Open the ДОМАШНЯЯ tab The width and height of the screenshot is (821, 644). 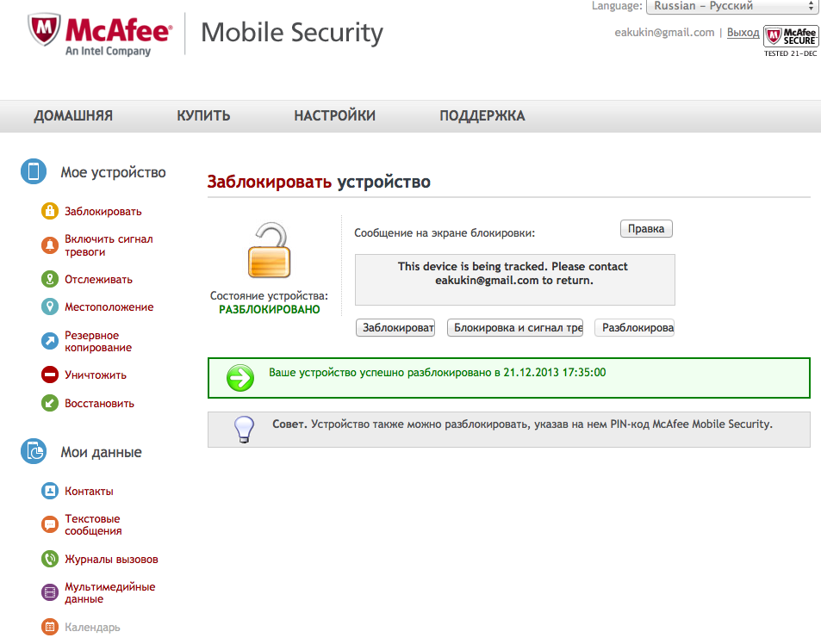73,115
